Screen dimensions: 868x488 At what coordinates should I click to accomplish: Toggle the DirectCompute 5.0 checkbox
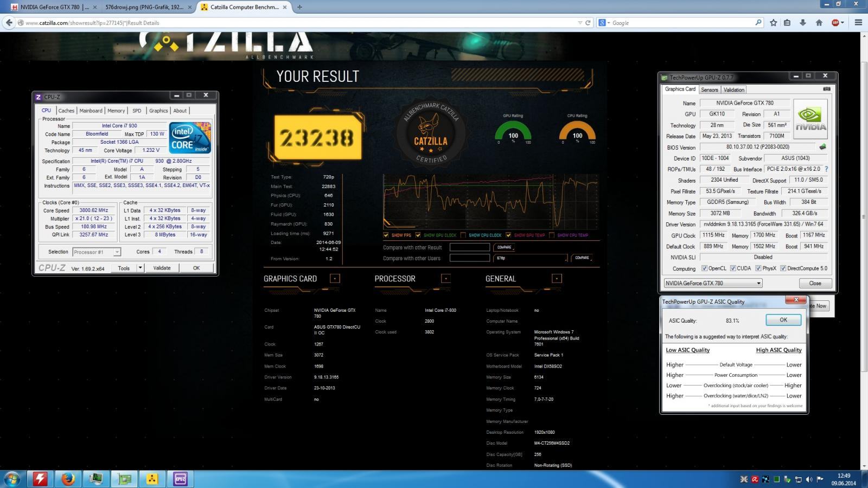(x=783, y=268)
